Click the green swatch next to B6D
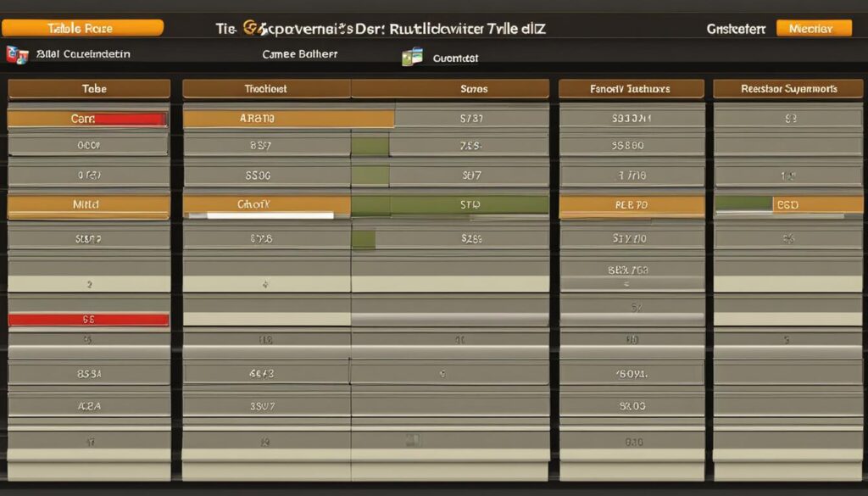This screenshot has height=496, width=868. pos(743,204)
